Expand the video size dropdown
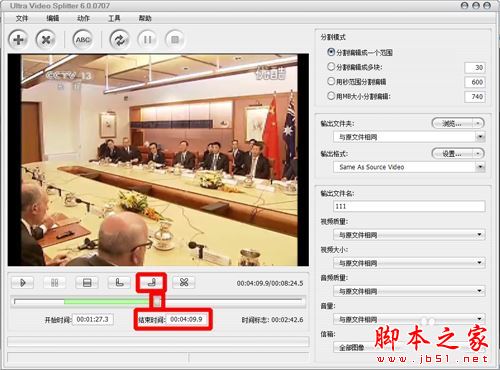 click(x=479, y=263)
